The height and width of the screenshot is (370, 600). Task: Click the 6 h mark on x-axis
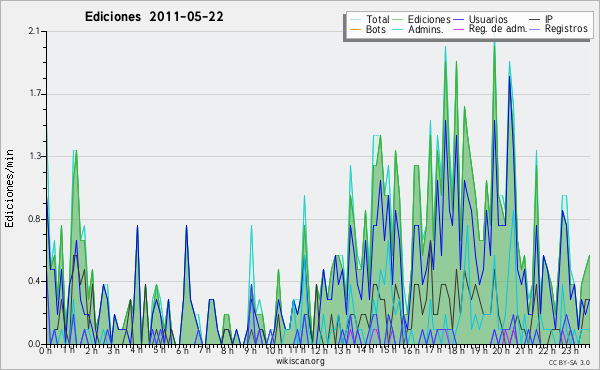(183, 350)
